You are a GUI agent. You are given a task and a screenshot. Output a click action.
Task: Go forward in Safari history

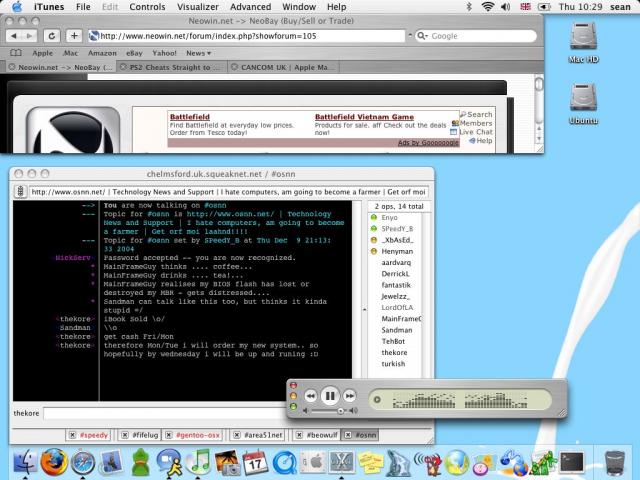point(29,36)
